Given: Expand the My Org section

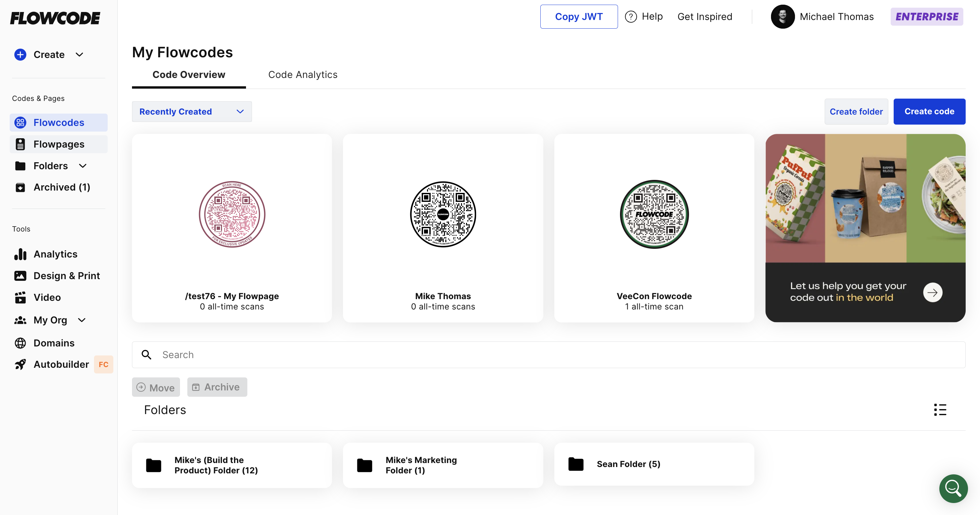Looking at the screenshot, I should [x=82, y=320].
